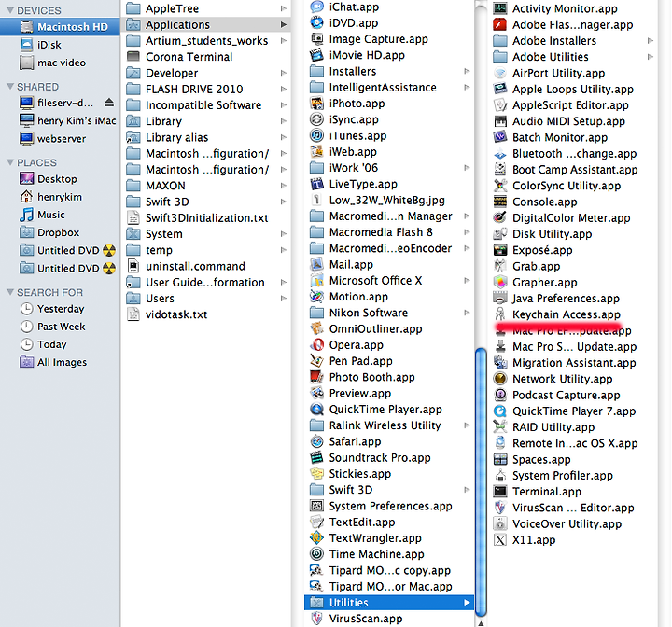
Task: Click the Mail.app icon
Action: coord(316,264)
